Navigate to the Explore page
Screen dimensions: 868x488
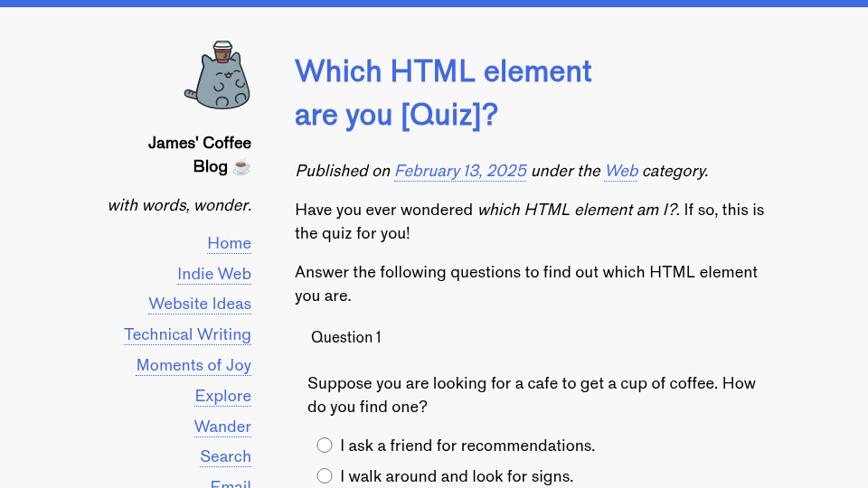coord(223,396)
